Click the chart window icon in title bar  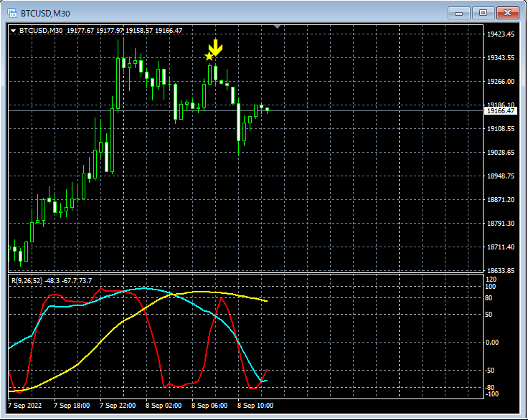coord(12,13)
